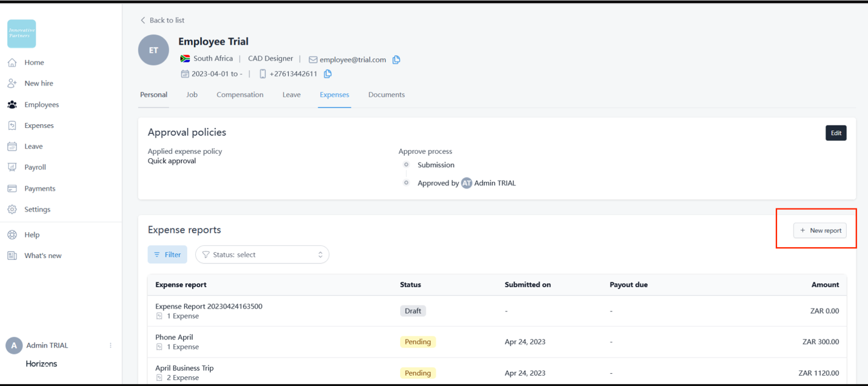Image resolution: width=868 pixels, height=386 pixels.
Task: Switch to the Documents tab
Action: (386, 95)
